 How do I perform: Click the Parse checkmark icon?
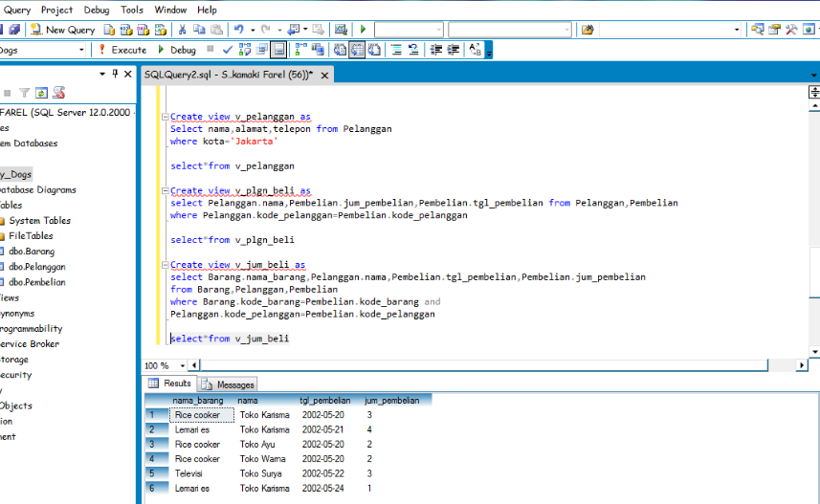(228, 50)
